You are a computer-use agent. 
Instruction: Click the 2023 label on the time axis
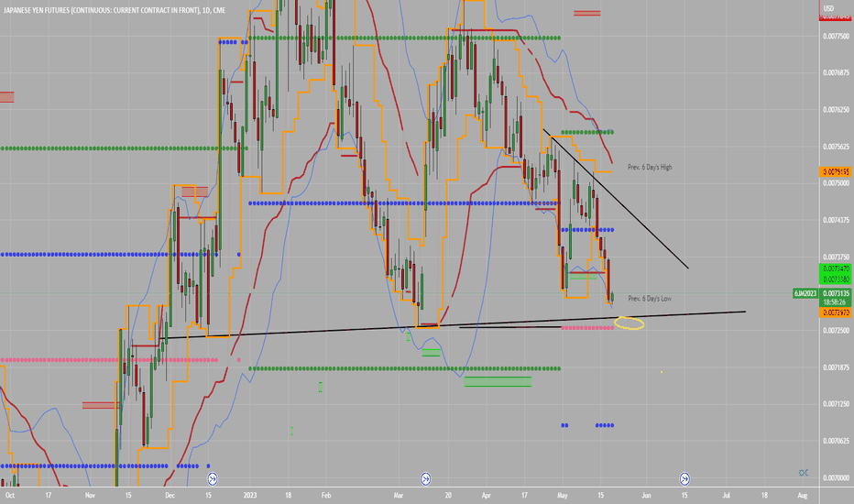tap(250, 495)
